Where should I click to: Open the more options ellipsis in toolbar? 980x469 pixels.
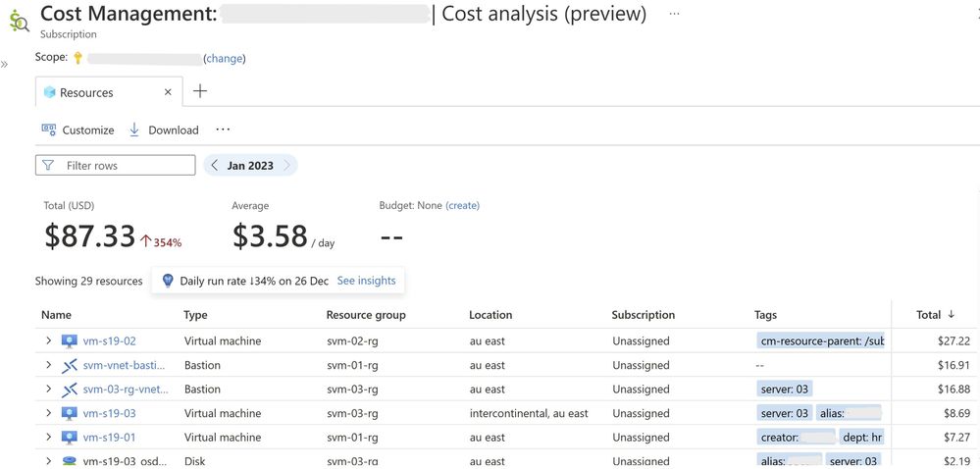click(x=223, y=130)
